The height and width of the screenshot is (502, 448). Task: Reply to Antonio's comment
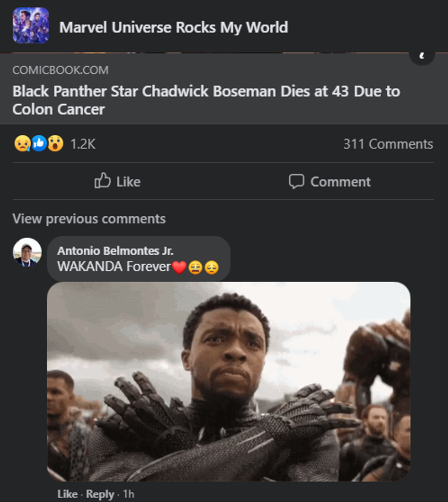pyautogui.click(x=100, y=494)
